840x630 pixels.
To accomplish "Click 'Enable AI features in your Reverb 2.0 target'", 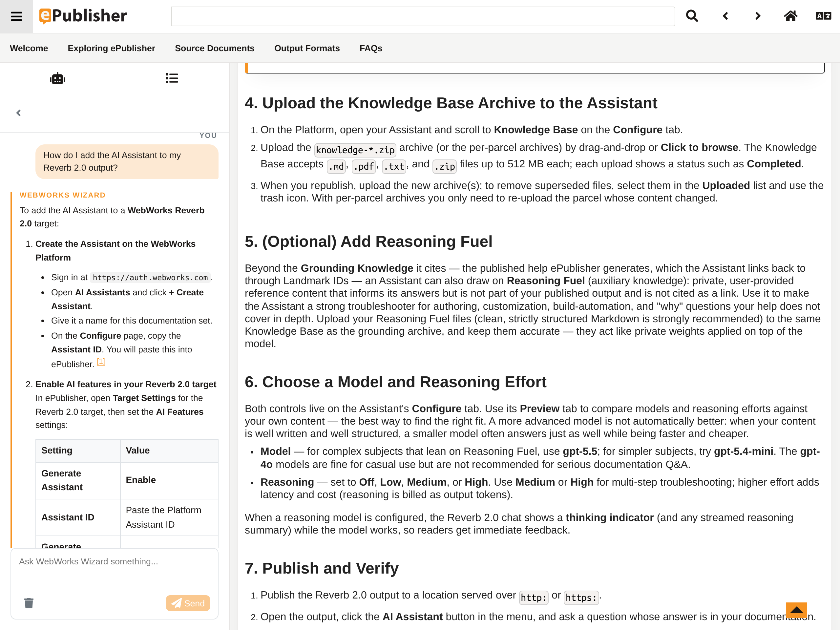I will pos(126,384).
